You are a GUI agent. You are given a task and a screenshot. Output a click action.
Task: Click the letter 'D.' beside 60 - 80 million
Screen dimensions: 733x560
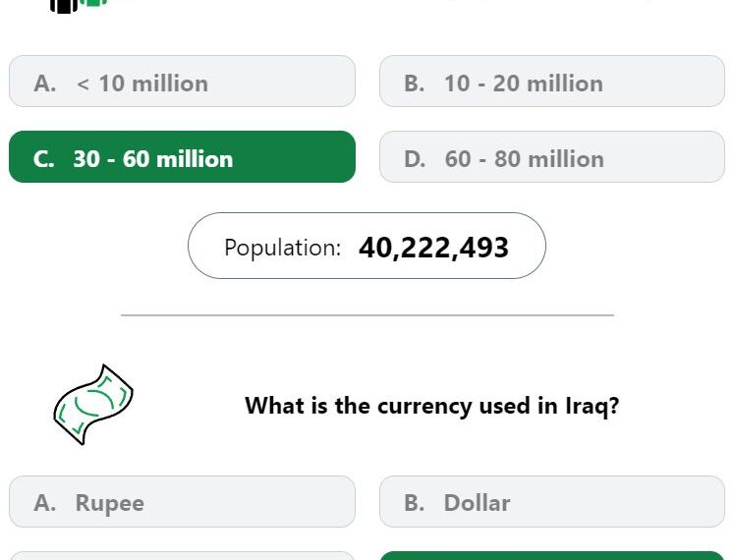point(415,159)
